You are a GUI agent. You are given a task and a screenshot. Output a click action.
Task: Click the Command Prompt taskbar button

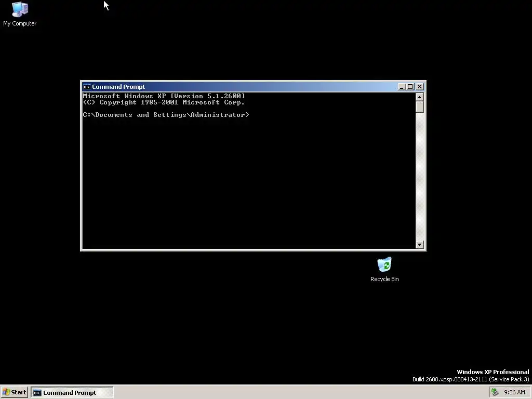click(x=72, y=393)
